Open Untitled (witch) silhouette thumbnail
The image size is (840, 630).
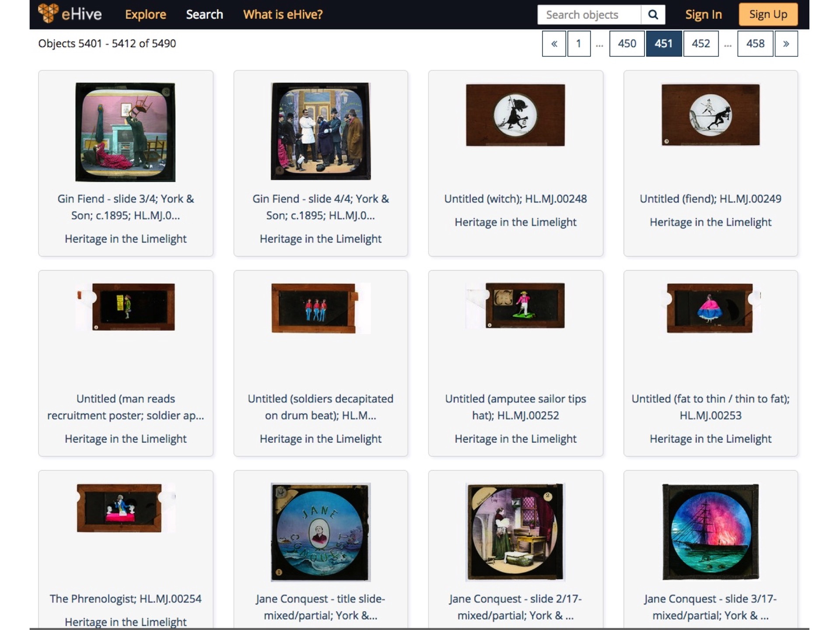coord(515,115)
